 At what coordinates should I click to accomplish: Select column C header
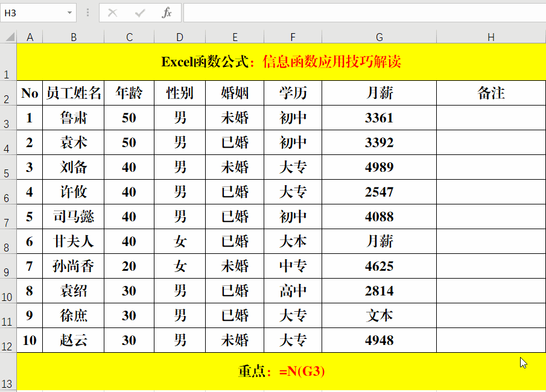129,37
